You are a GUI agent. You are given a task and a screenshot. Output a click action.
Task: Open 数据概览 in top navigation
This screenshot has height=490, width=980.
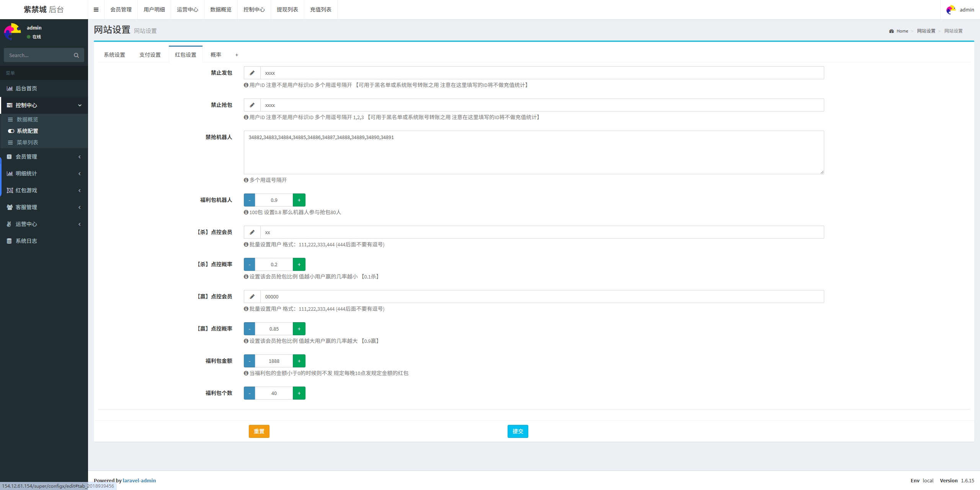(221, 10)
